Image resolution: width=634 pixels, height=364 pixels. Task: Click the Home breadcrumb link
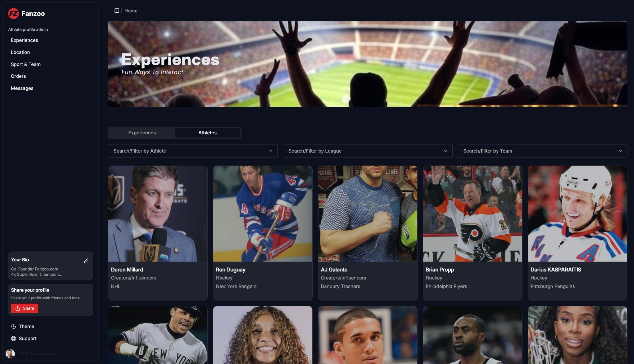click(x=131, y=11)
